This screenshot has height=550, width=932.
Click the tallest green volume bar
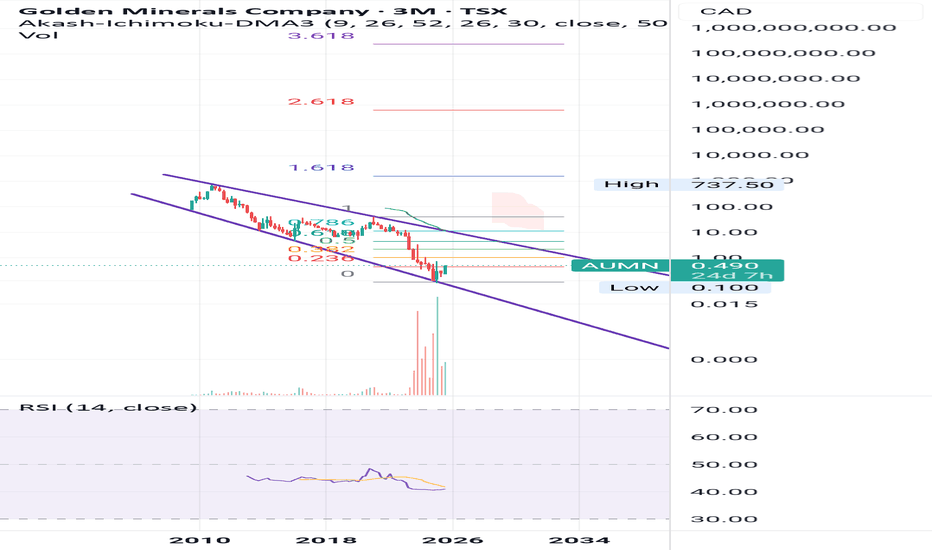tap(437, 346)
